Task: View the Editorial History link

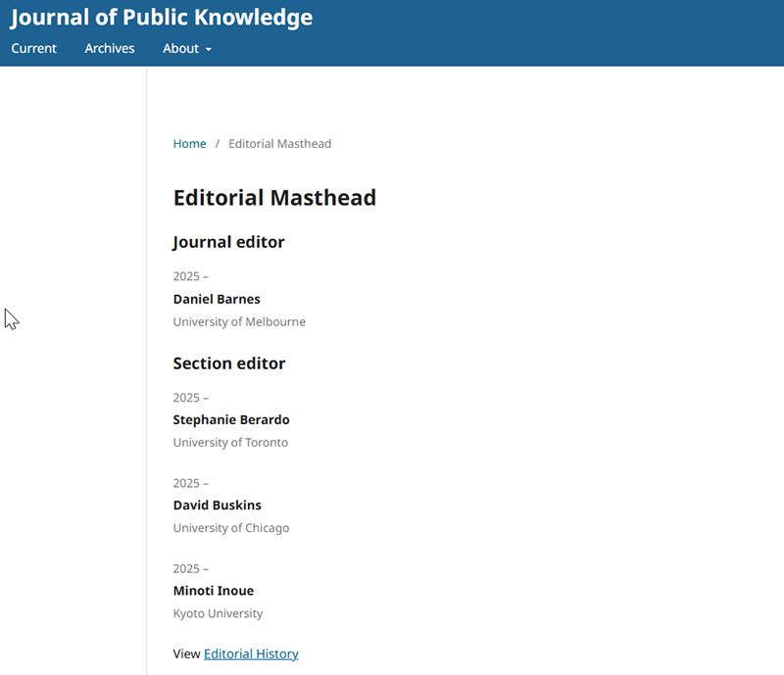Action: (251, 654)
